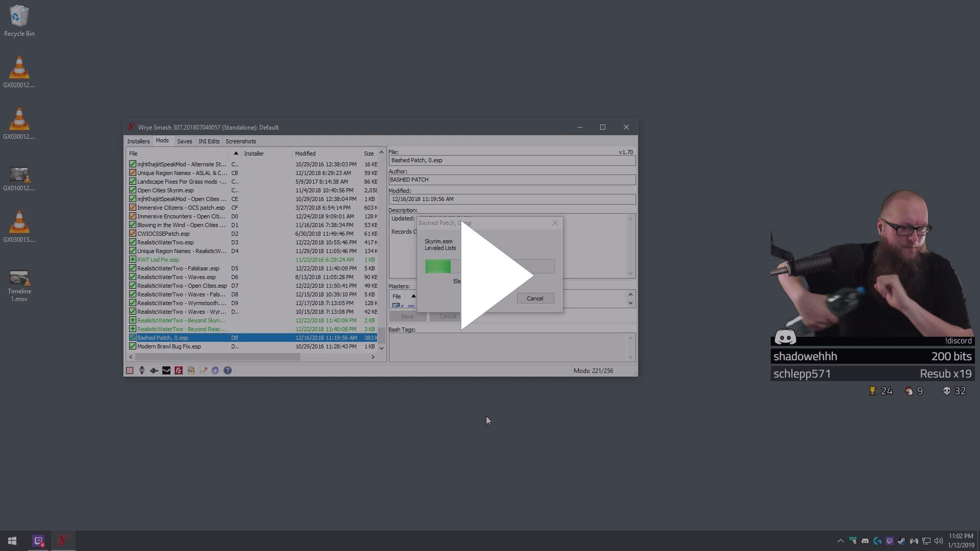Open the Doc Browser icon
980x551 pixels.
(191, 370)
